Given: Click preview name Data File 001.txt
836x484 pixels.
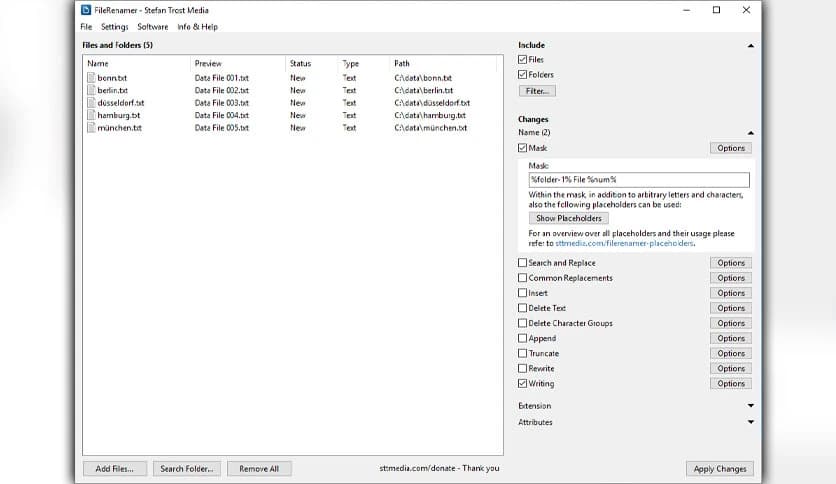Looking at the screenshot, I should 222,78.
